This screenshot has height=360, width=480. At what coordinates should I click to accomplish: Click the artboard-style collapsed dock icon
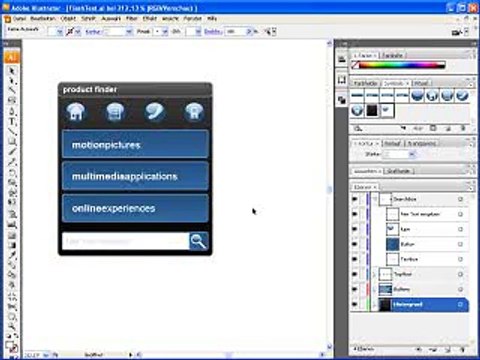(342, 80)
